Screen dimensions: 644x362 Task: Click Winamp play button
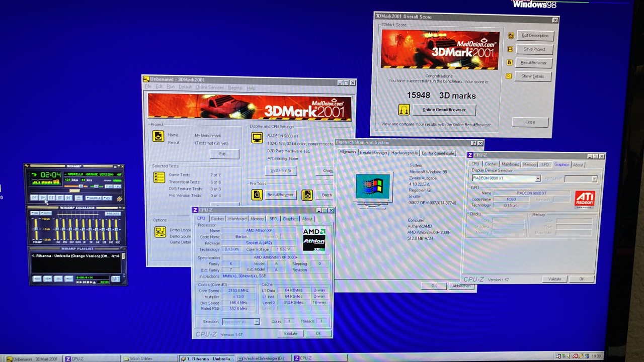[43, 198]
